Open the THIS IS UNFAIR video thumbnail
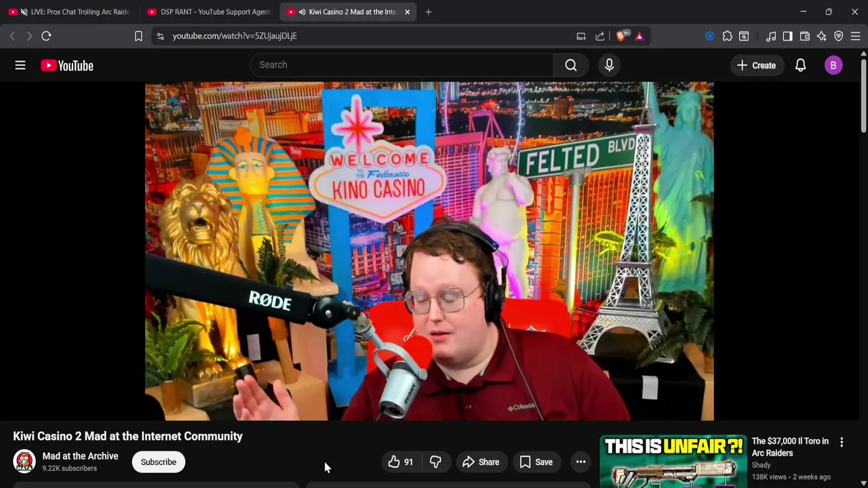Screen dimensions: 868x488 pyautogui.click(x=673, y=462)
